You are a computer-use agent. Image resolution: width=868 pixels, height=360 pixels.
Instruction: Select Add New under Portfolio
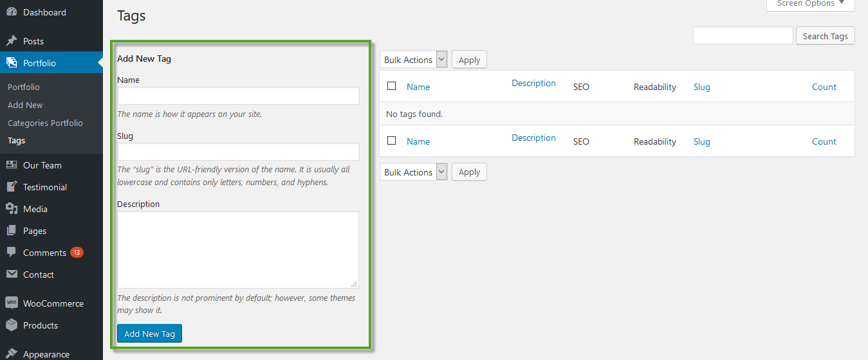[x=25, y=105]
